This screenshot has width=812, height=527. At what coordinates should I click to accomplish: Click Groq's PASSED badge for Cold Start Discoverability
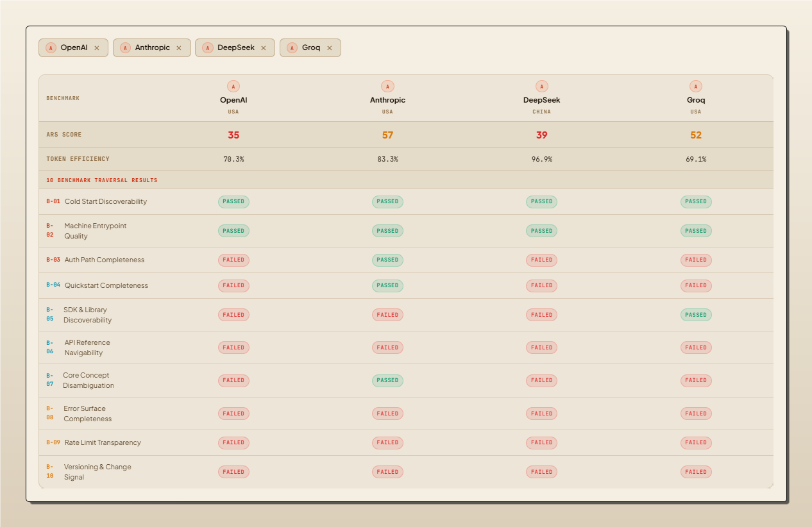click(696, 201)
